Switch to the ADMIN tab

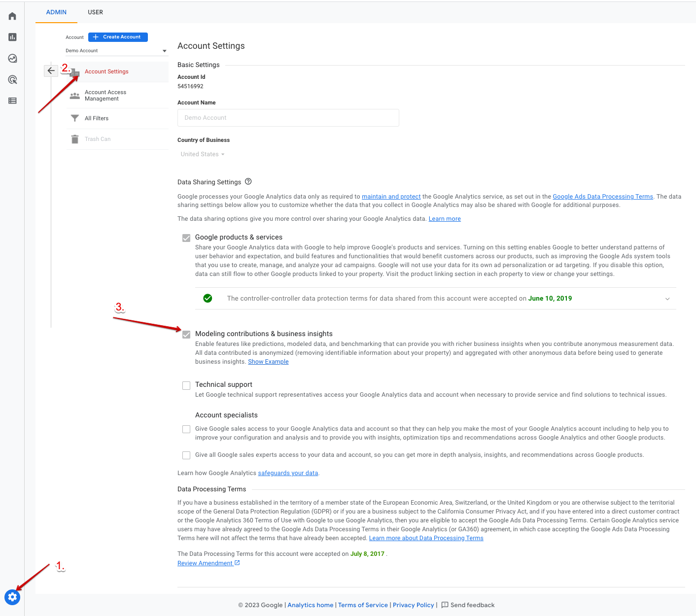coord(56,12)
